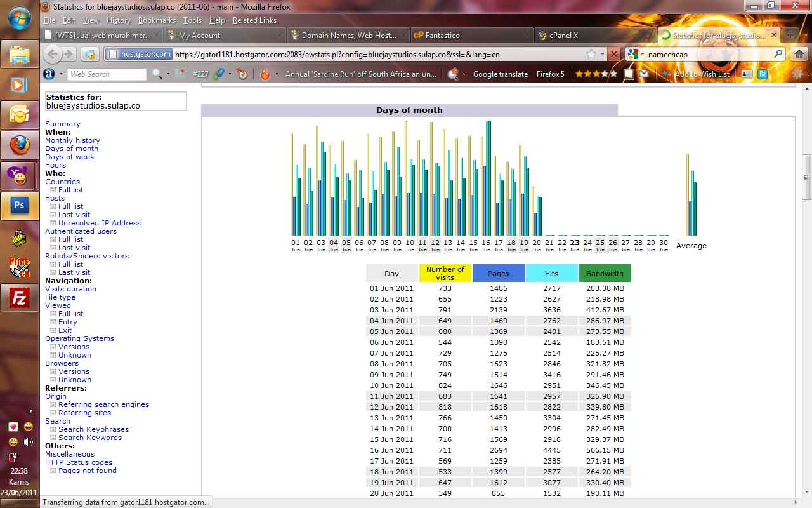This screenshot has height=508, width=812.
Task: Expand the URL bar history dropdown arrow
Action: click(602, 54)
